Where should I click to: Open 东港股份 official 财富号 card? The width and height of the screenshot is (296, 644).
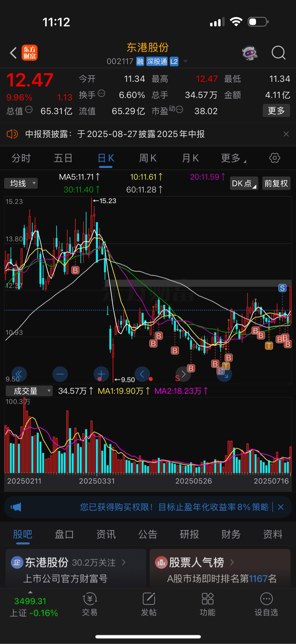coord(76,569)
